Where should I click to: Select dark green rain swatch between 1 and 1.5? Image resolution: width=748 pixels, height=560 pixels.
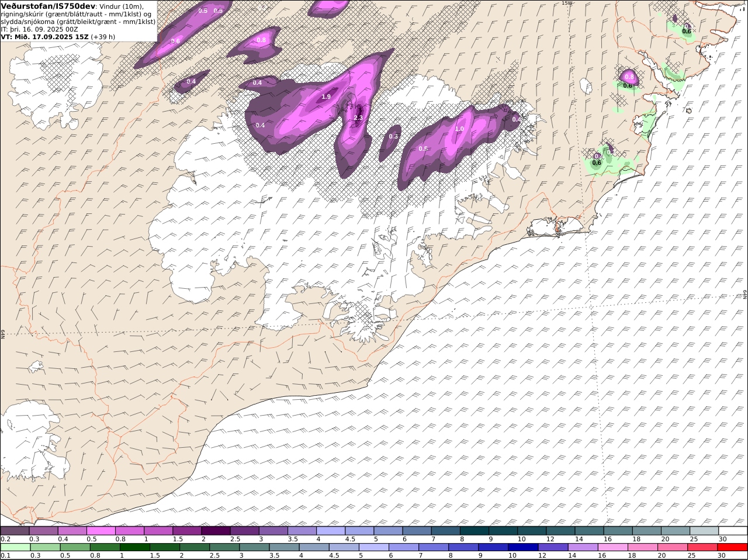coord(135,548)
